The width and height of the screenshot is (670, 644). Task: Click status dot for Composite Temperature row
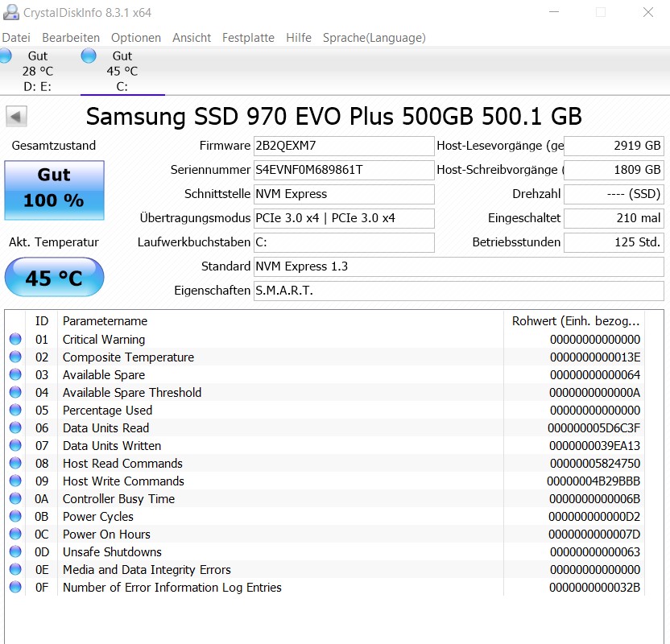(15, 357)
